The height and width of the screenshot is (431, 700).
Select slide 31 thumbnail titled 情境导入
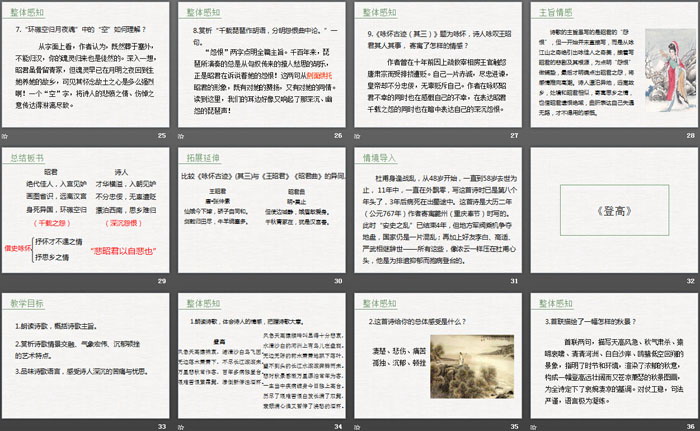coord(438,210)
